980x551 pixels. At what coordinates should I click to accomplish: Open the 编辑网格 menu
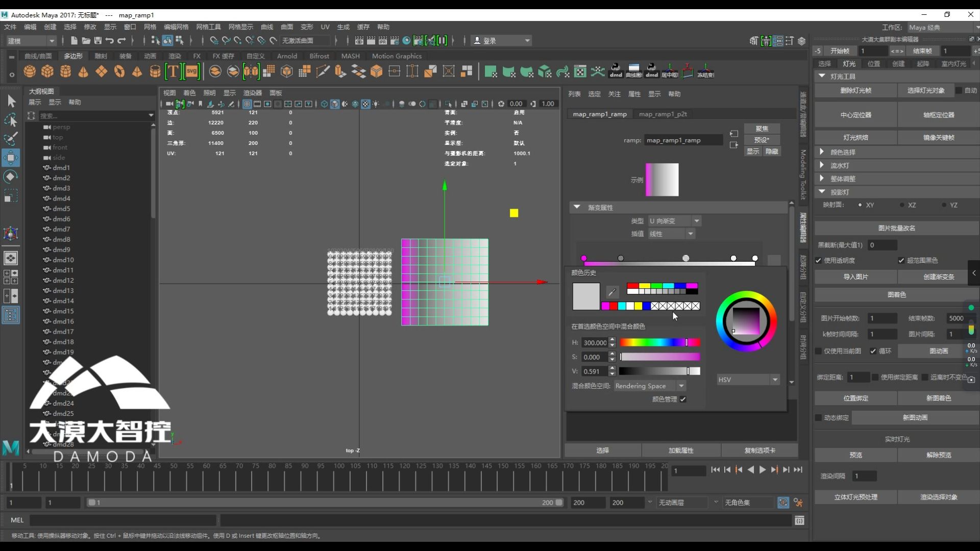(176, 27)
